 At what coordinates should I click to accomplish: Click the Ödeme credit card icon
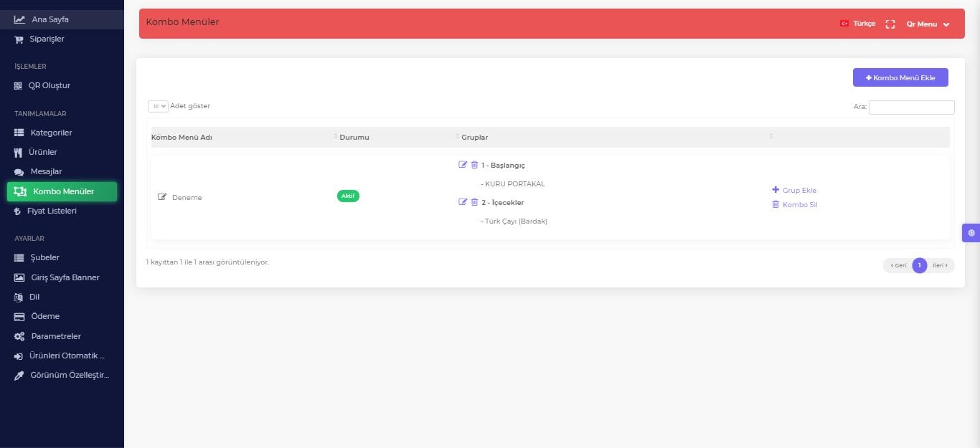(19, 317)
